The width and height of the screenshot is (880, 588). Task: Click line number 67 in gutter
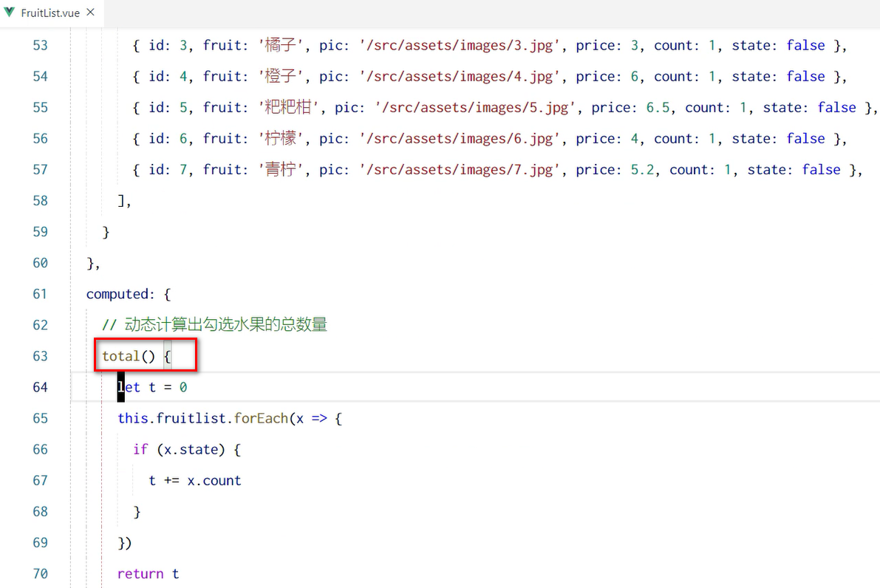tap(41, 481)
